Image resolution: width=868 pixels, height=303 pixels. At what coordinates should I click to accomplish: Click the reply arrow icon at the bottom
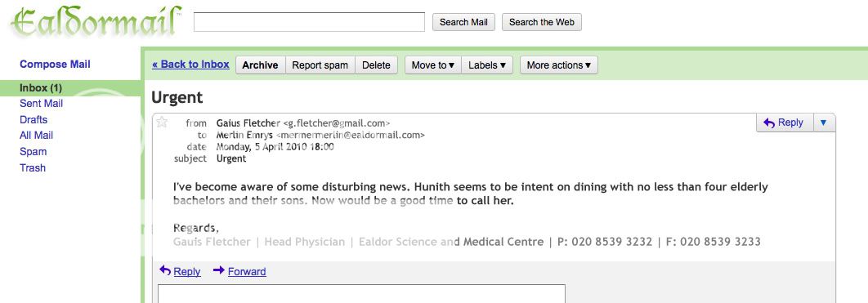click(x=165, y=270)
